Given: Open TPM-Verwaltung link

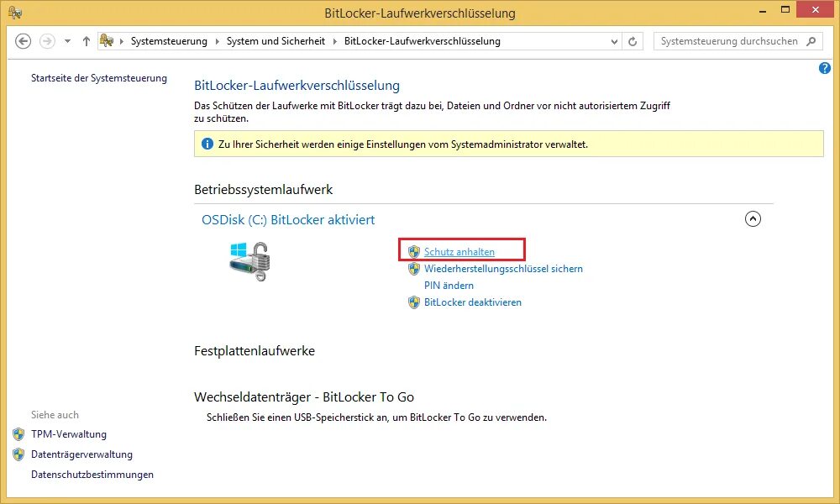Looking at the screenshot, I should pos(69,434).
